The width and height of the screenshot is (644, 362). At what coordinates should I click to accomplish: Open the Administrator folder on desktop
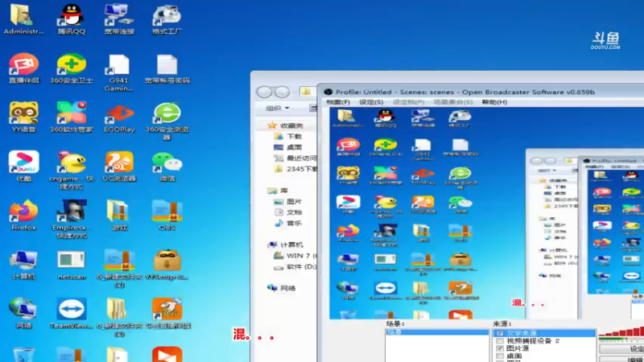pyautogui.click(x=23, y=19)
